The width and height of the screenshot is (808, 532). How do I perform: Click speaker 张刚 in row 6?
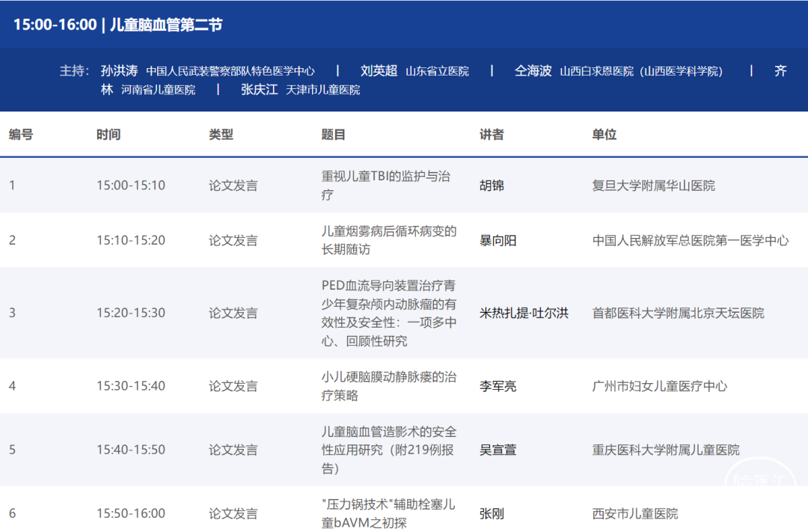click(x=492, y=513)
